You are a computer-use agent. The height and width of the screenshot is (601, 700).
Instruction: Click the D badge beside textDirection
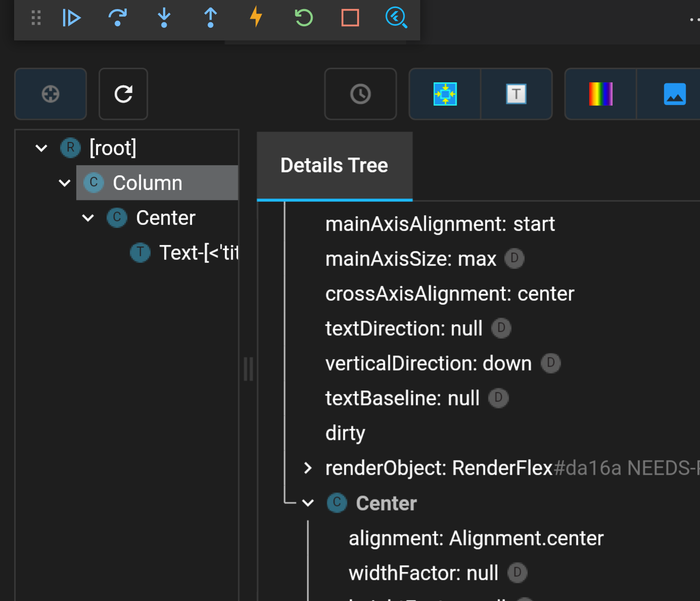pos(501,328)
